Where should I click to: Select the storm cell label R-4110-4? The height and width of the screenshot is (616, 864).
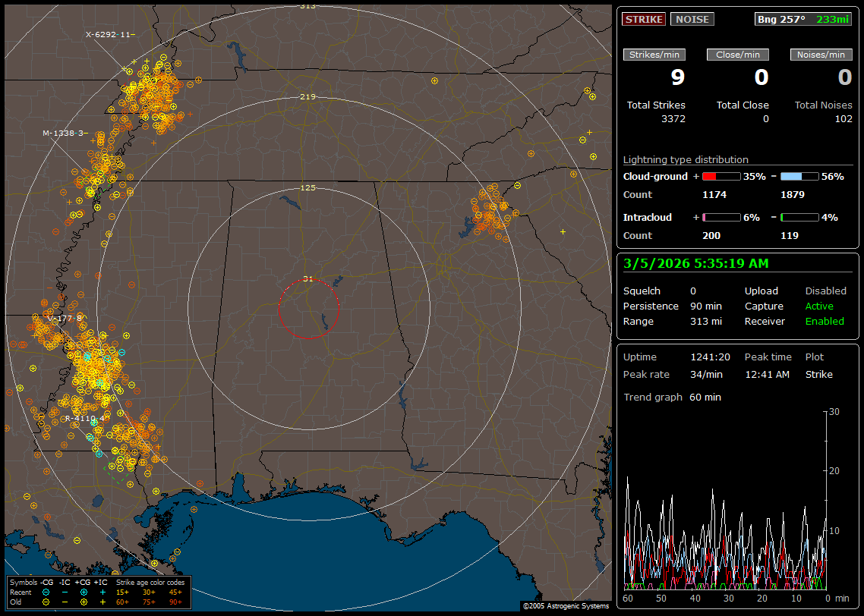pyautogui.click(x=84, y=418)
